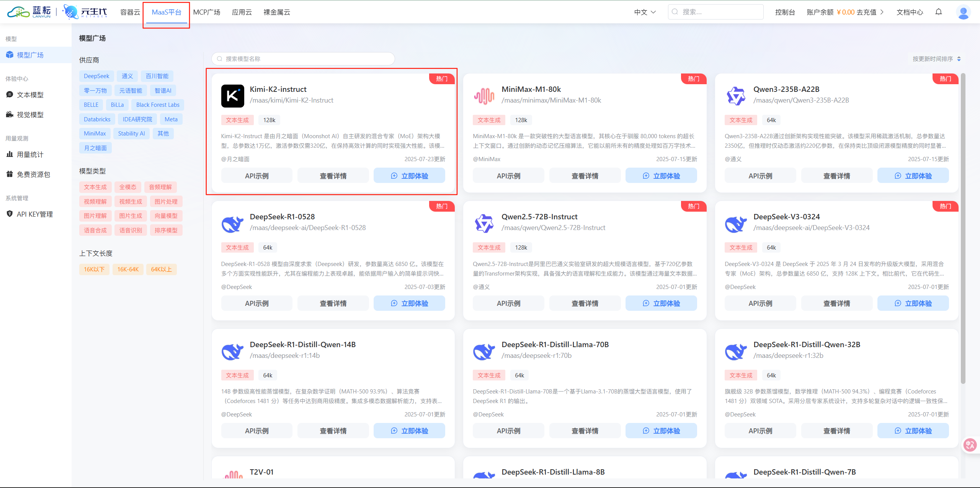Open the user avatar menu
This screenshot has width=980, height=488.
(x=963, y=12)
